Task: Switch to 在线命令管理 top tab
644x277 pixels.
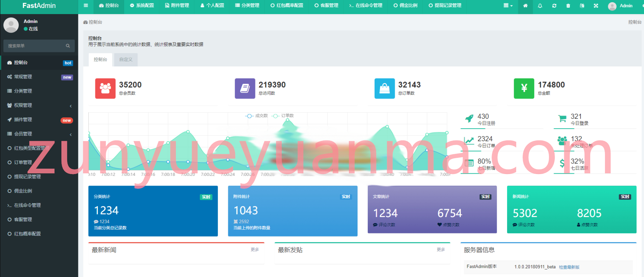Action: pos(366,5)
